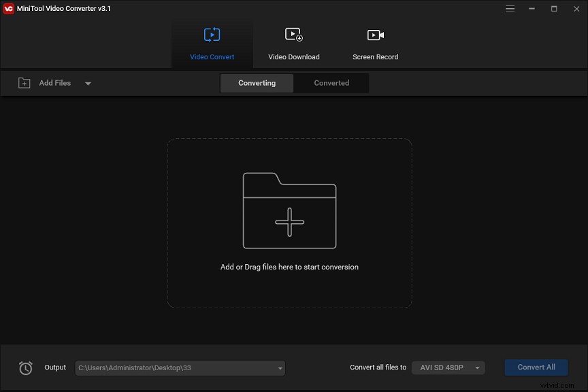The height and width of the screenshot is (392, 588).
Task: Switch to the Converted tab
Action: (x=331, y=82)
